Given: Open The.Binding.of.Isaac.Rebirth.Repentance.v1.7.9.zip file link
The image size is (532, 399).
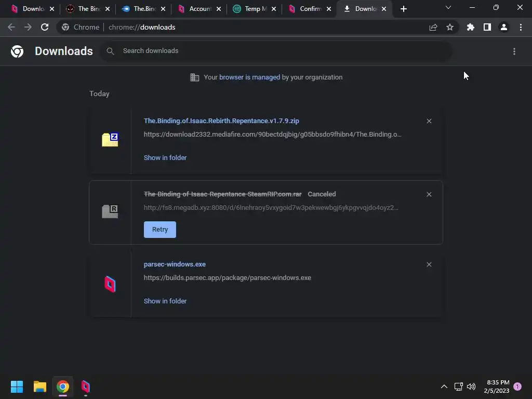Looking at the screenshot, I should pos(221,121).
